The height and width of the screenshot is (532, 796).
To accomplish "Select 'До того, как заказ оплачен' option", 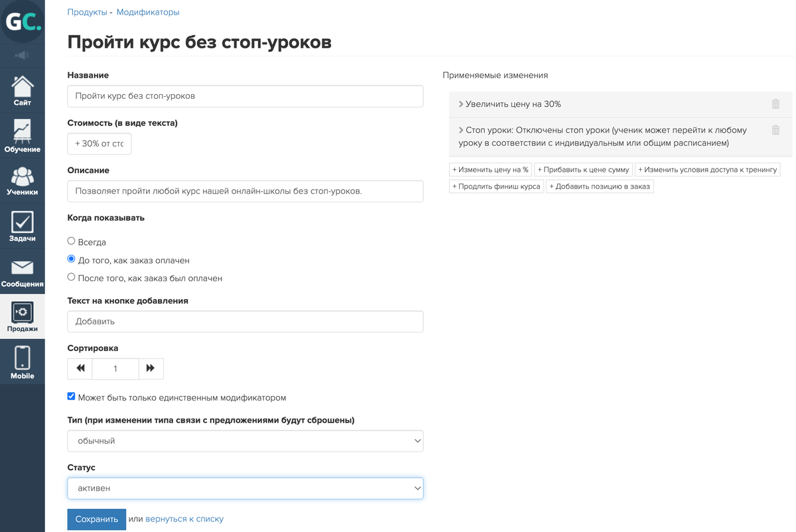I will click(x=72, y=259).
